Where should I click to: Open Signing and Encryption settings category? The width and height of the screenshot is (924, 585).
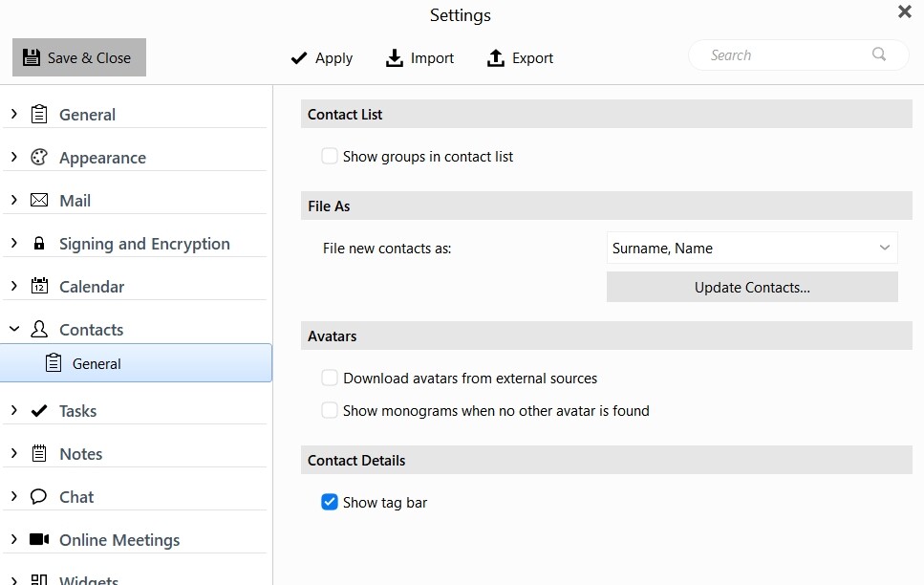pos(144,244)
